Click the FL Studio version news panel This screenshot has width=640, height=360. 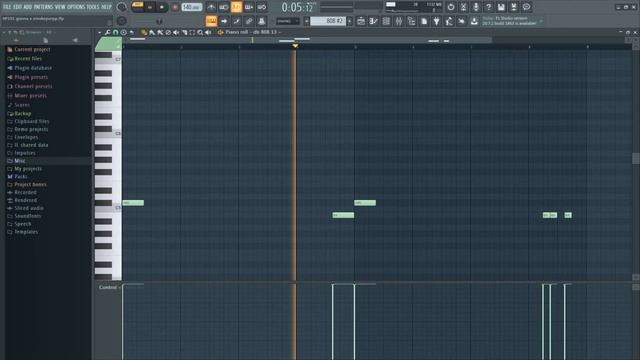pyautogui.click(x=511, y=21)
